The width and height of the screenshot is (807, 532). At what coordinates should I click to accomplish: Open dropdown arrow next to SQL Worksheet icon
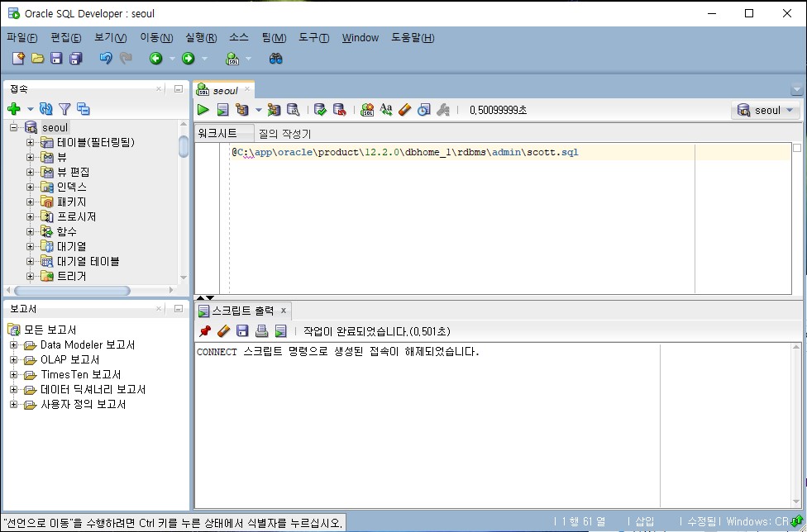[249, 59]
